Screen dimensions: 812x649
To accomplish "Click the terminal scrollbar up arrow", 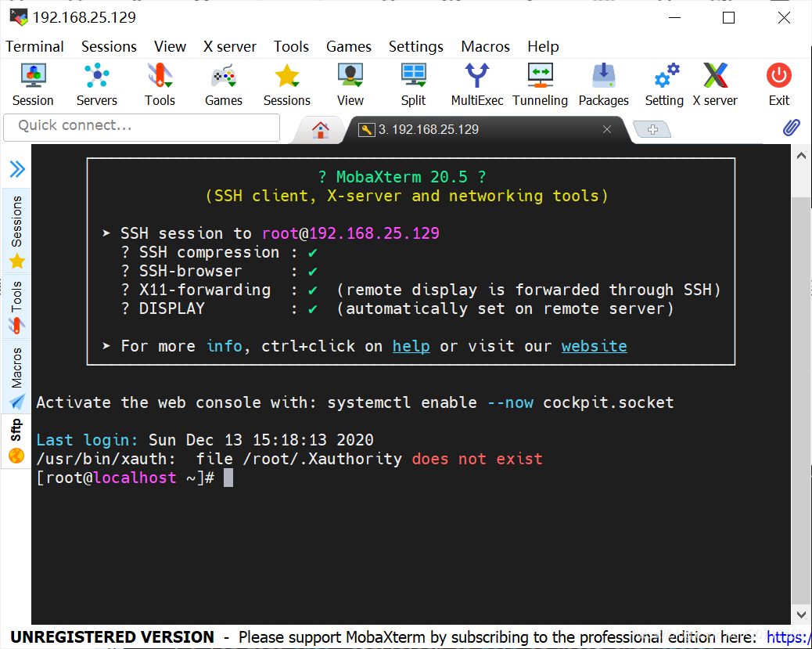I will pyautogui.click(x=801, y=156).
